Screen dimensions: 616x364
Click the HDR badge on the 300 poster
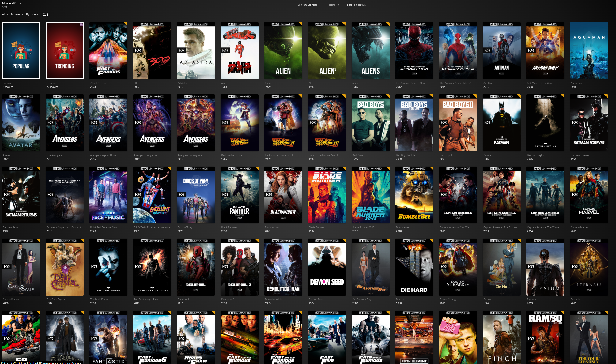click(x=138, y=50)
